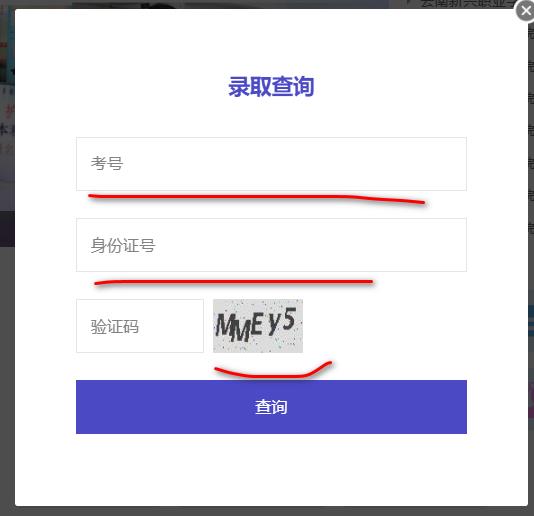
Task: Refresh the MMEy5 captcha image
Action: coord(258,326)
